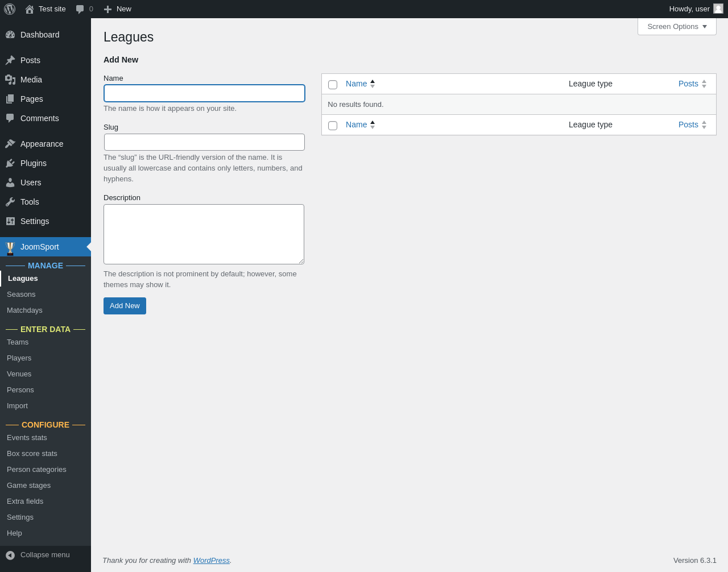Click the Pages icon in sidebar
Viewport: 728px width, 572px height.
click(x=10, y=99)
